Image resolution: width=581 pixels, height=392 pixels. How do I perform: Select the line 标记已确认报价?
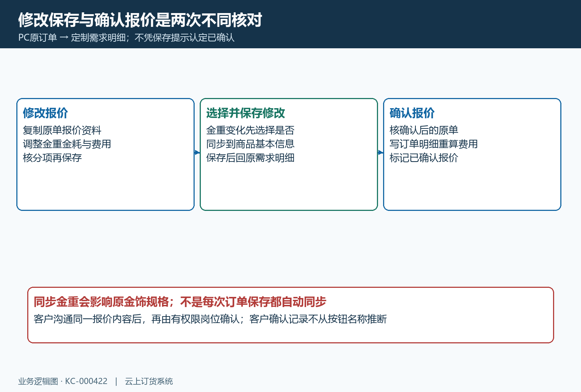(x=424, y=158)
